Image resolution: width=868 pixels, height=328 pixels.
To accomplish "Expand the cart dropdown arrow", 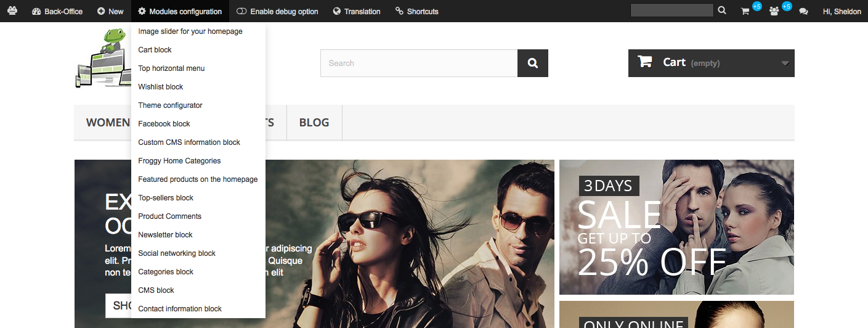I will click(785, 64).
